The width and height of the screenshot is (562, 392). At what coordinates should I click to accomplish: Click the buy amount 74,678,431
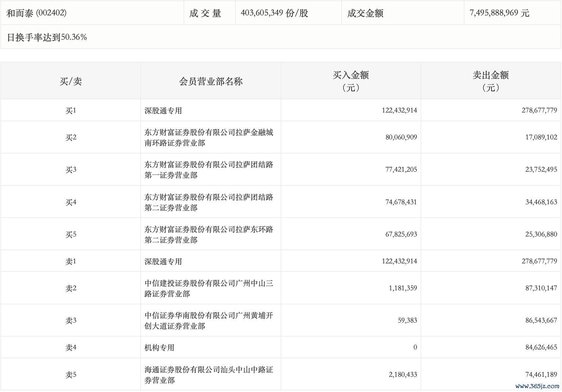click(x=401, y=202)
